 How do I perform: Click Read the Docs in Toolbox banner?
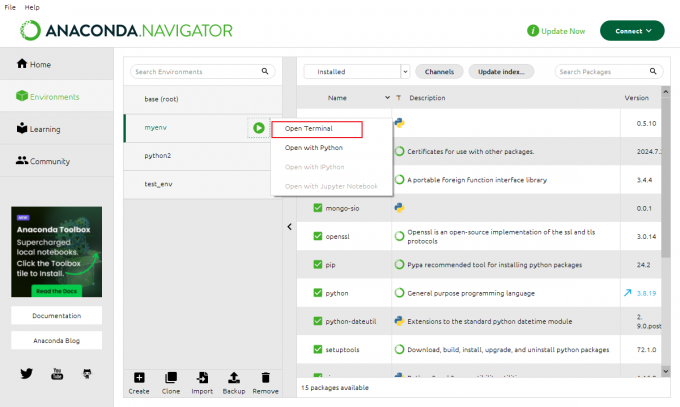pyautogui.click(x=56, y=291)
